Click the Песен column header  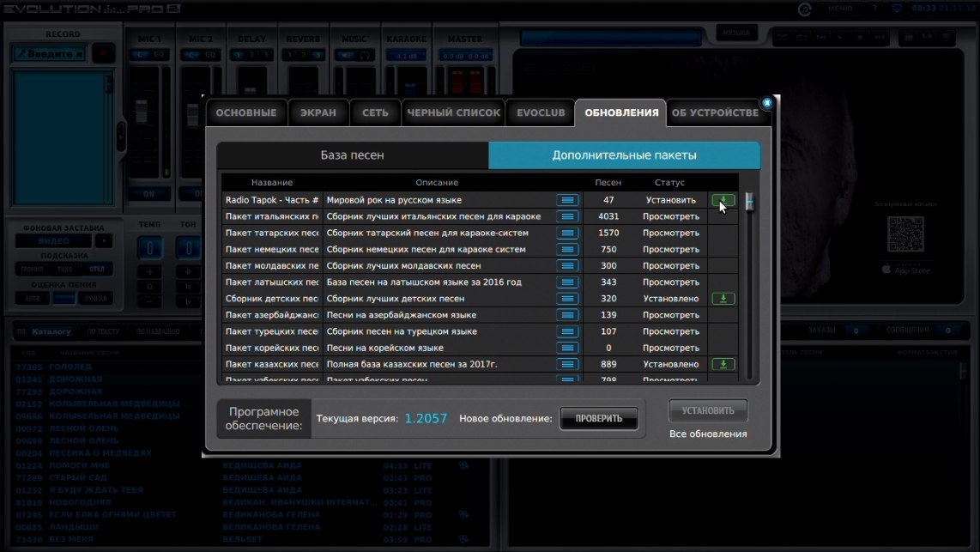[x=608, y=183]
